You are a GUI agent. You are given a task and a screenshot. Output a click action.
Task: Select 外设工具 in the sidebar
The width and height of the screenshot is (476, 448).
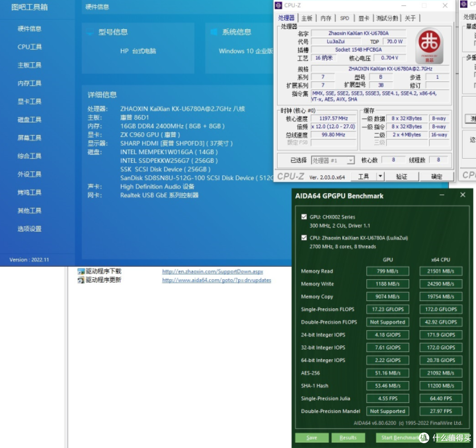click(x=30, y=174)
